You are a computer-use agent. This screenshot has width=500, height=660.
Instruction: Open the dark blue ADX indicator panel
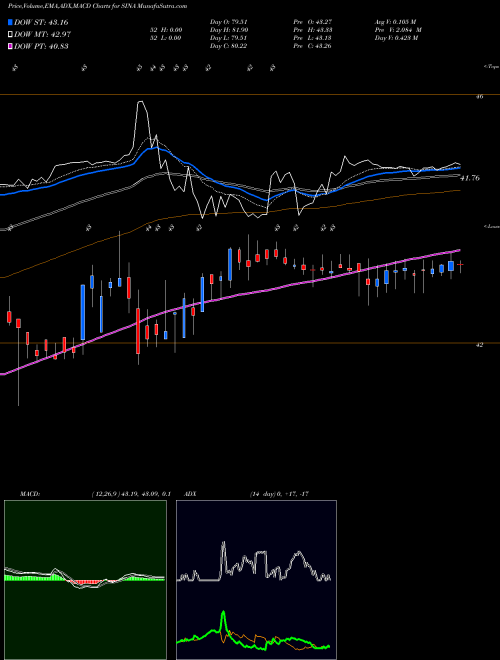click(x=256, y=580)
